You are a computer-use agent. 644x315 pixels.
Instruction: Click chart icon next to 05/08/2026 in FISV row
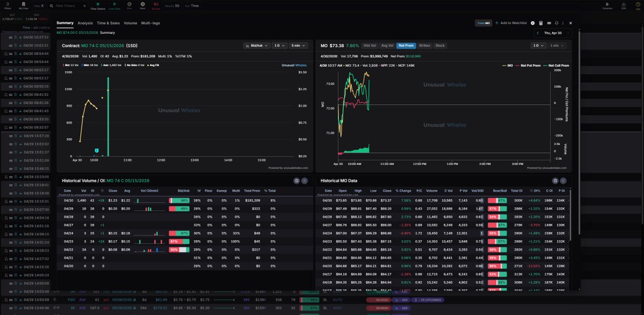[134, 300]
